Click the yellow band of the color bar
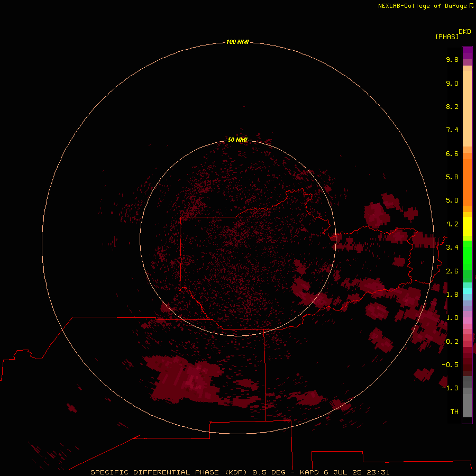The height and width of the screenshot is (476, 476). point(467,226)
